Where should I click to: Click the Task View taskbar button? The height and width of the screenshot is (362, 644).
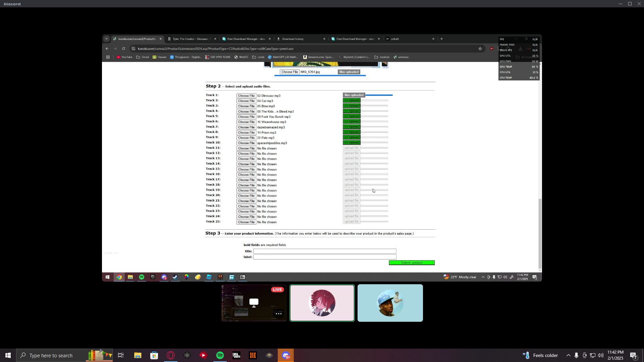tap(121, 355)
